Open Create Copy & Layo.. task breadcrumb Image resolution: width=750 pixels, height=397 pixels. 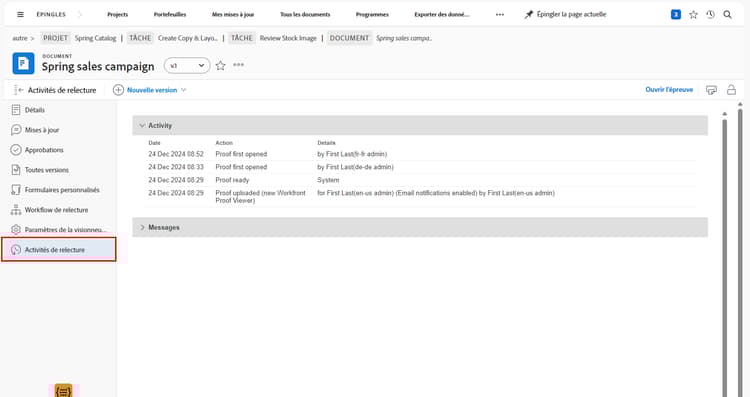[188, 38]
